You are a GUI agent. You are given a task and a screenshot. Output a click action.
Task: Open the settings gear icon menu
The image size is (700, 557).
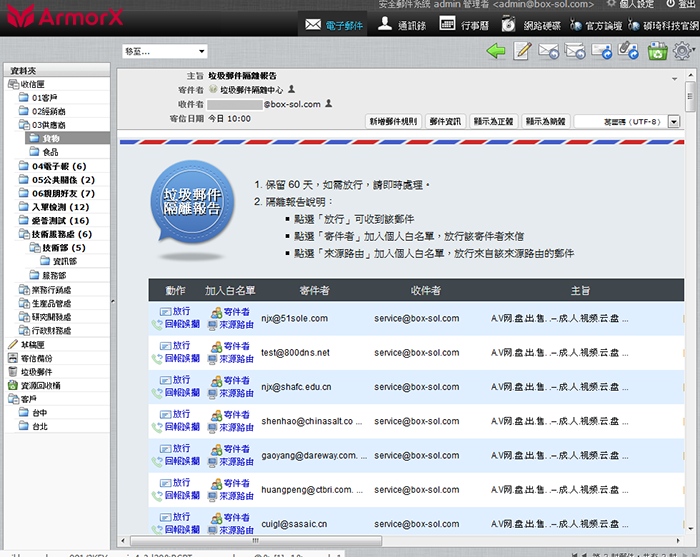pyautogui.click(x=684, y=51)
